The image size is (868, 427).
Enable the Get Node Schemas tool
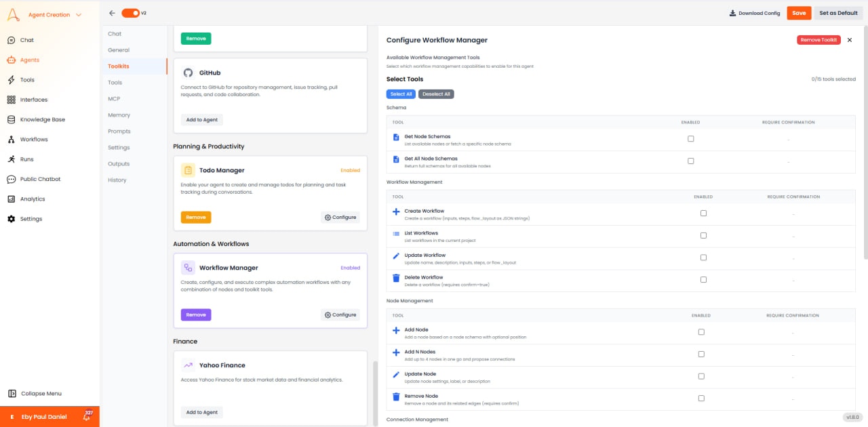click(690, 138)
